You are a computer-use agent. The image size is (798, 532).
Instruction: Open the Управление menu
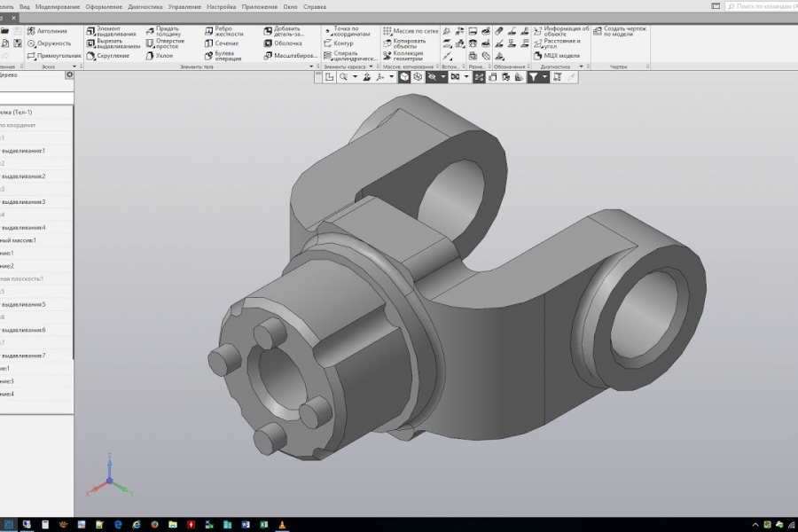pos(184,6)
